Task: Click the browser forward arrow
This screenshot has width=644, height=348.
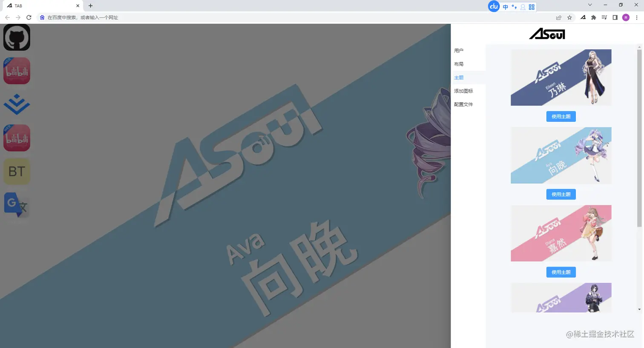Action: point(18,17)
